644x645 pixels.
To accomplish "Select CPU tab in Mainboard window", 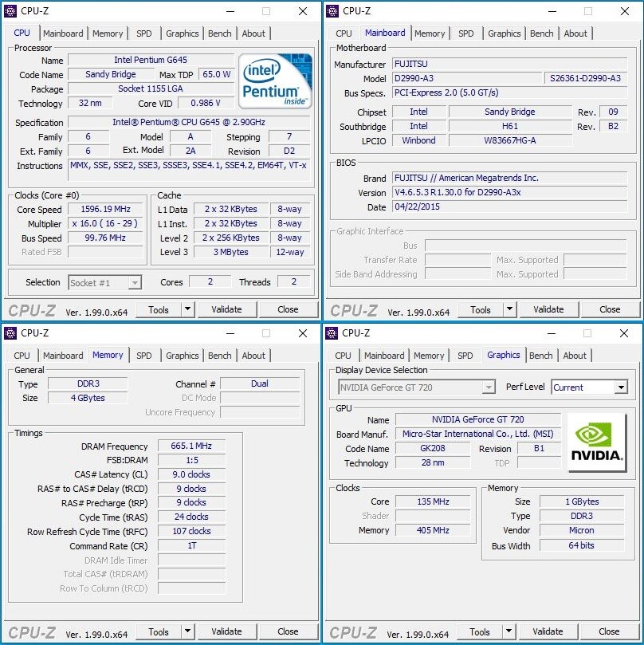I will point(344,33).
